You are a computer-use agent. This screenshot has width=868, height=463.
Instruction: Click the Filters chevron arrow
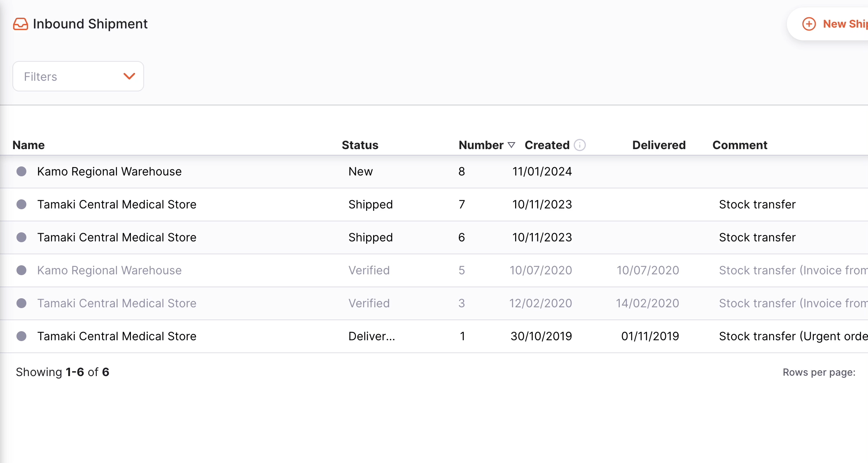(129, 76)
